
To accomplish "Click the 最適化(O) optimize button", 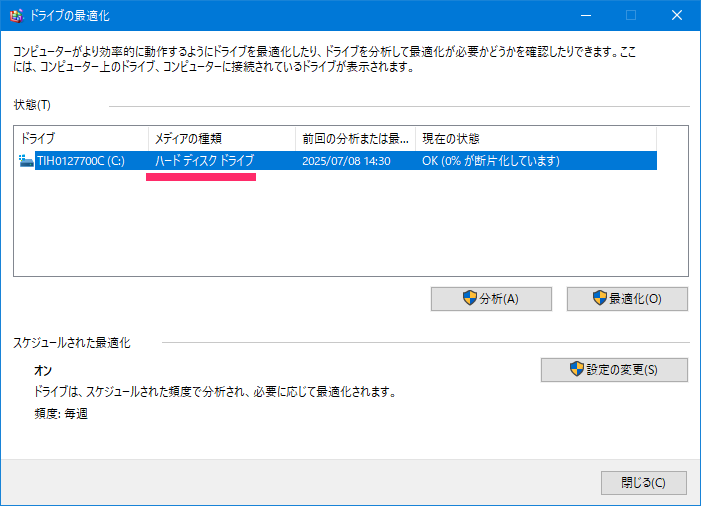I will [x=627, y=299].
